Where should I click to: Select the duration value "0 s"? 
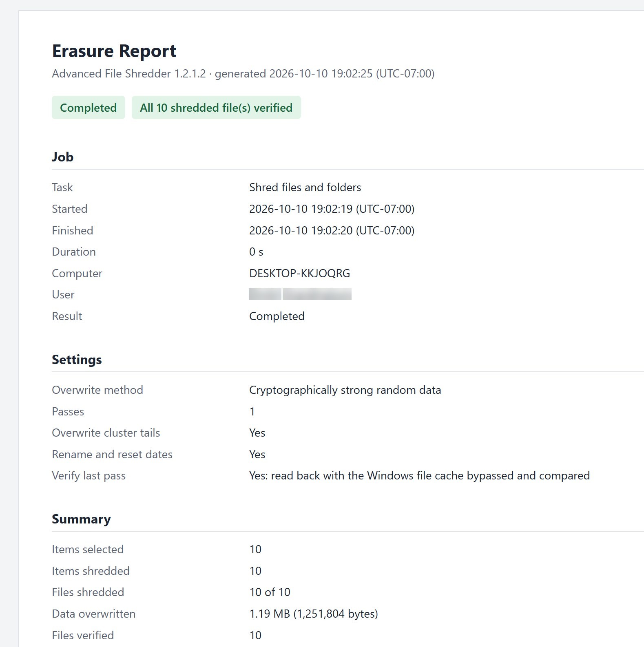(256, 252)
